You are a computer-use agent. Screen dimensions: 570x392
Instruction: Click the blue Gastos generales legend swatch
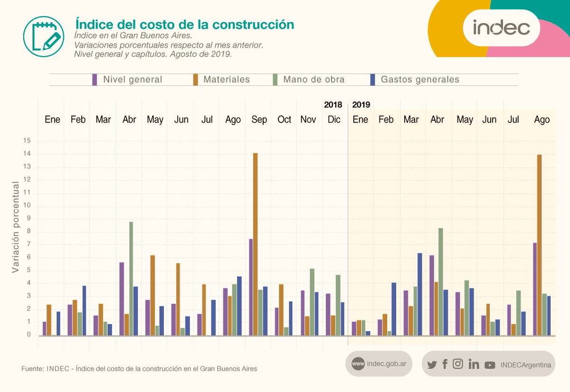click(373, 79)
